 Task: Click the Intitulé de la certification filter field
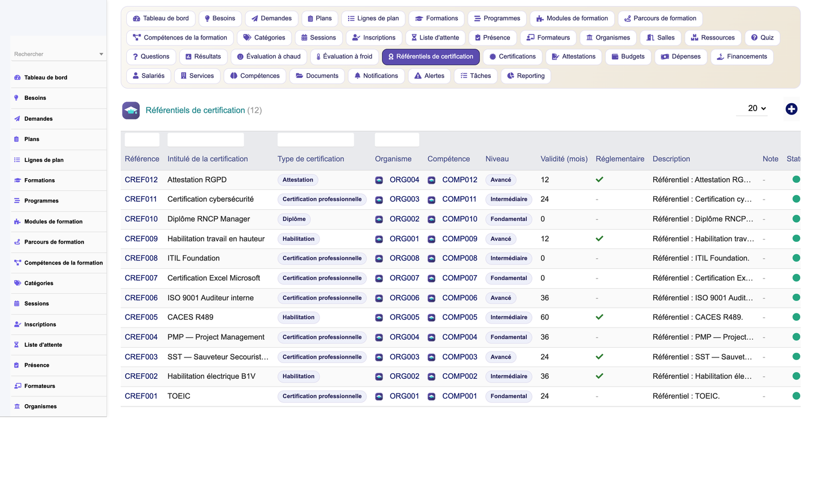[x=206, y=139]
